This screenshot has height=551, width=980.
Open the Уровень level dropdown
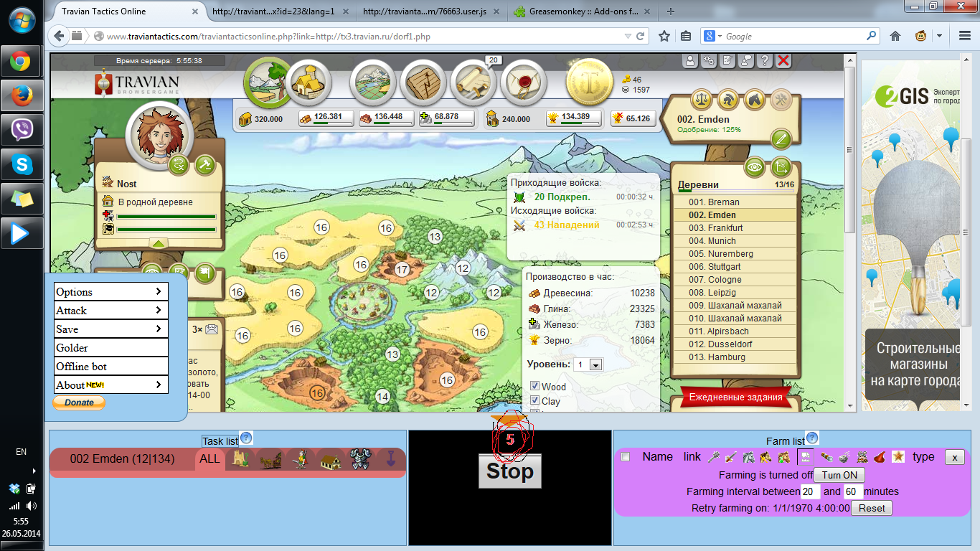589,364
